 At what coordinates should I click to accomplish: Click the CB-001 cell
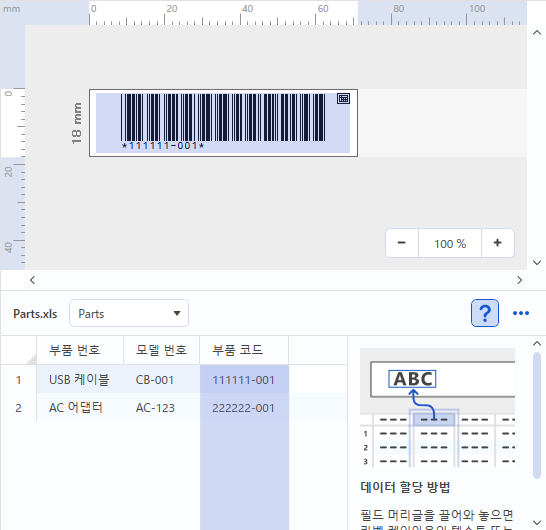click(x=162, y=380)
